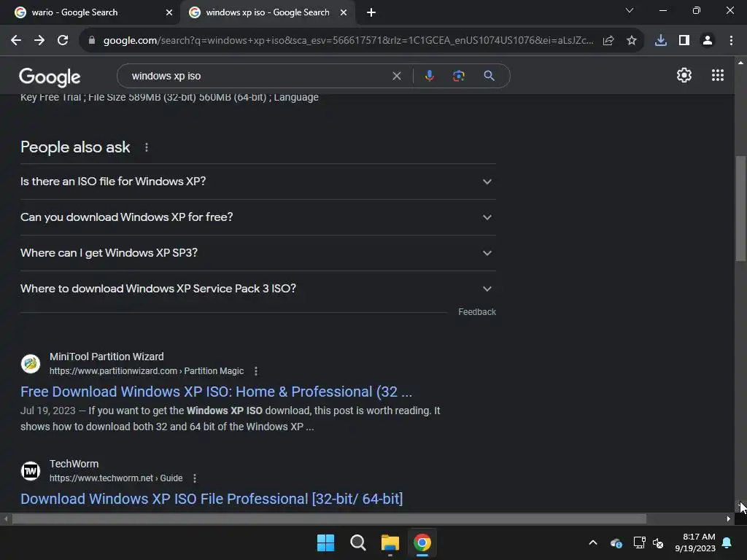Open techworm.net Guide URL breadcrumb

[116, 478]
